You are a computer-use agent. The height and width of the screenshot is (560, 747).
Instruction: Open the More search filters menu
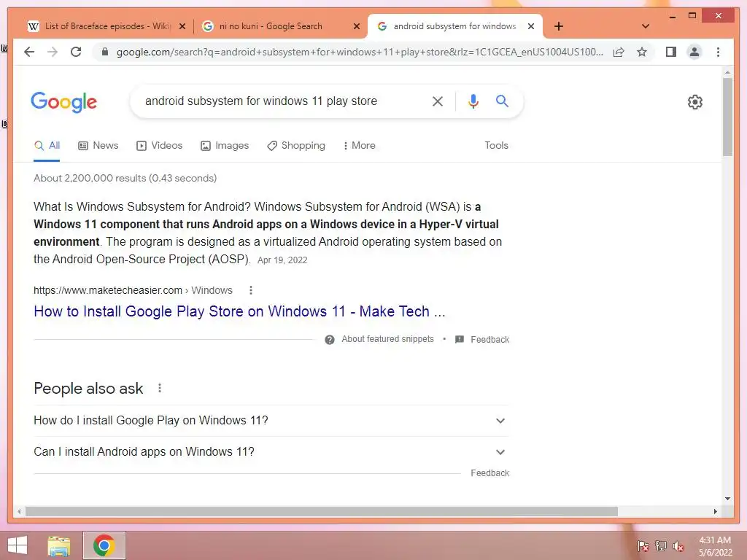pos(359,146)
